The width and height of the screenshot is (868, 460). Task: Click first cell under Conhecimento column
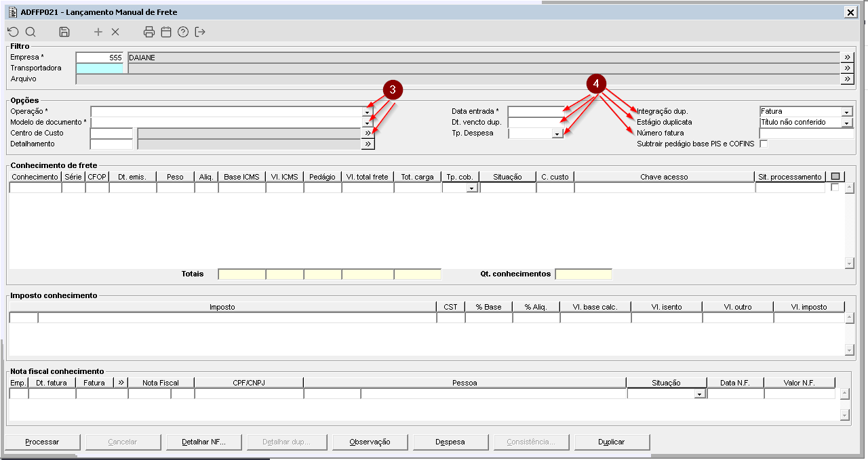[35, 188]
